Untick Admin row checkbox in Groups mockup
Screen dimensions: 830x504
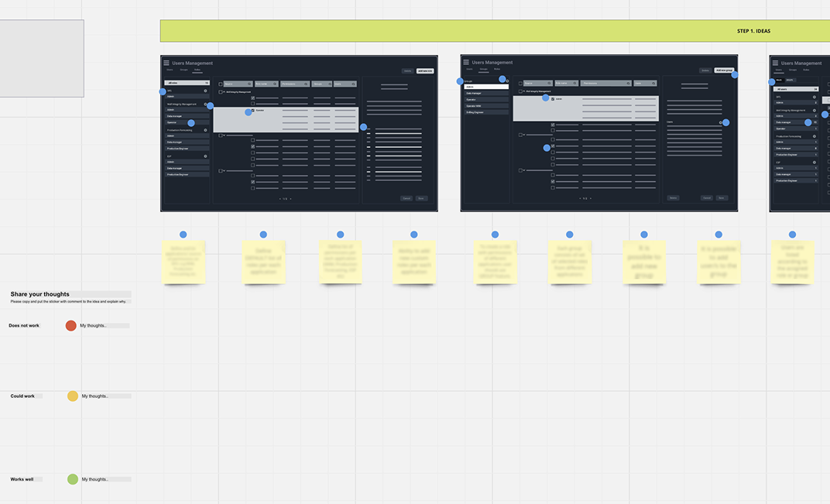pos(553,99)
